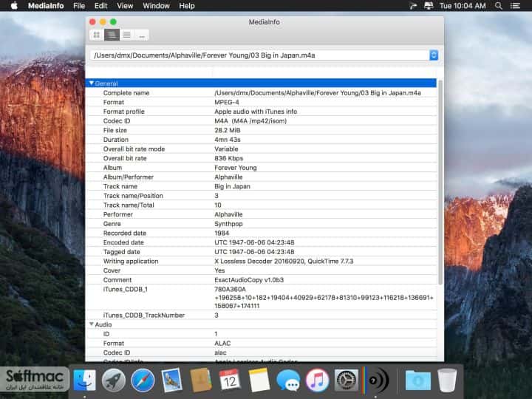
Task: Open the Apple menu
Action: tap(14, 6)
